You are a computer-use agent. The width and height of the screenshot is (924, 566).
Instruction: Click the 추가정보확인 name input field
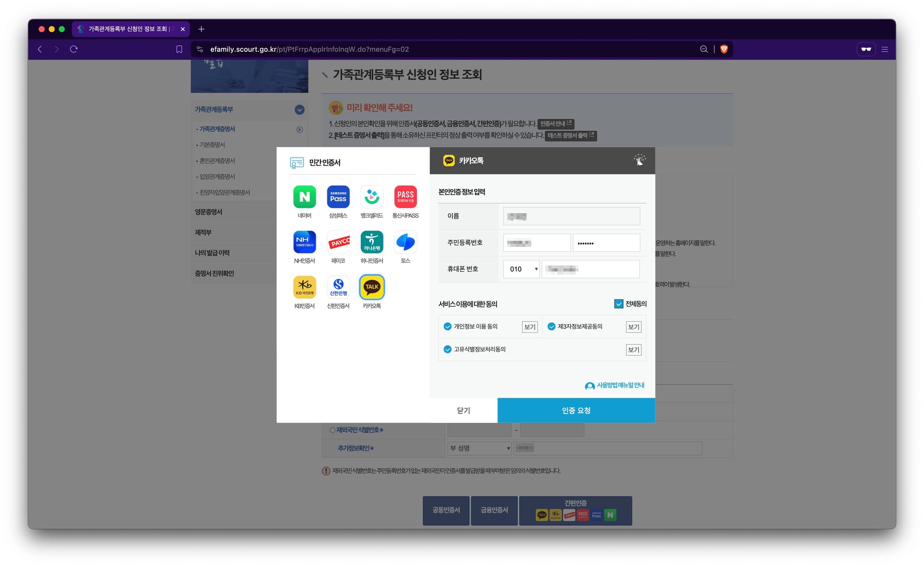click(x=608, y=448)
